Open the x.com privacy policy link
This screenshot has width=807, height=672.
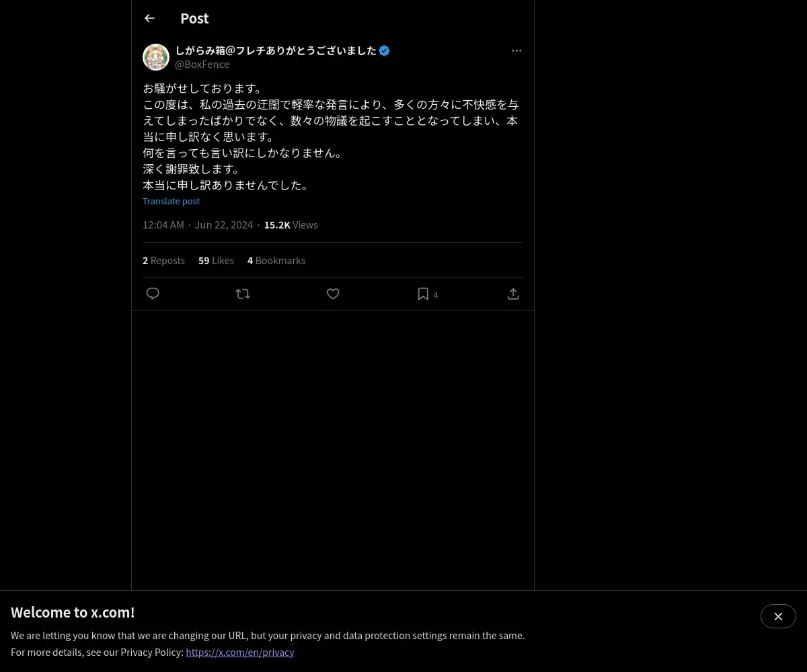[x=240, y=652]
